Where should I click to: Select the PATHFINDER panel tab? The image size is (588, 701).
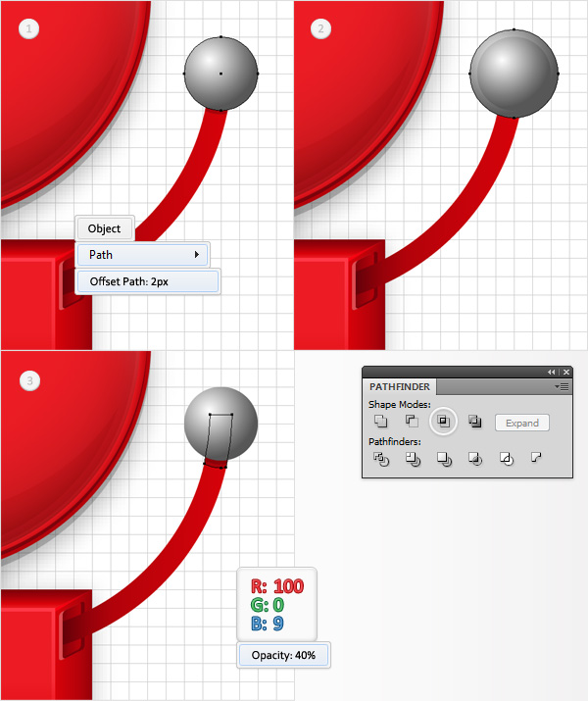click(x=400, y=386)
